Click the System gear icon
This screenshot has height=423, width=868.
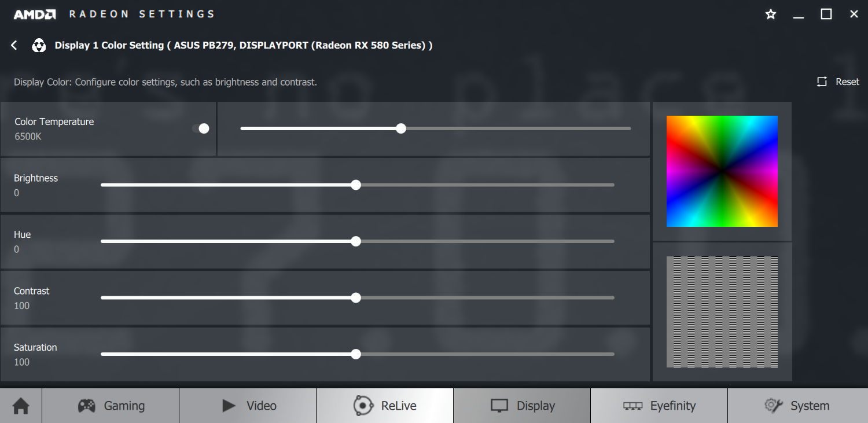tap(774, 406)
